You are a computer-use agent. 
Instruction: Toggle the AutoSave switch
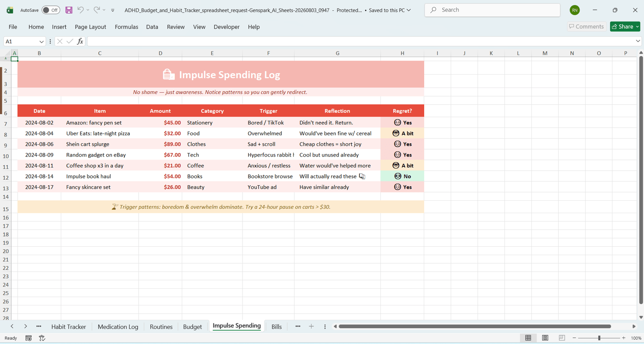51,10
